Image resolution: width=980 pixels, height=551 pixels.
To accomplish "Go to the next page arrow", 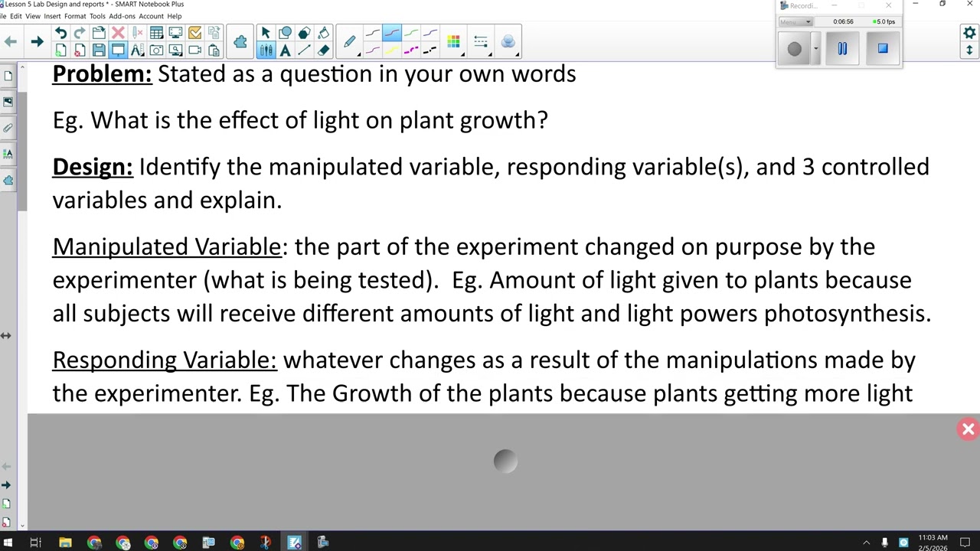I will (x=37, y=41).
